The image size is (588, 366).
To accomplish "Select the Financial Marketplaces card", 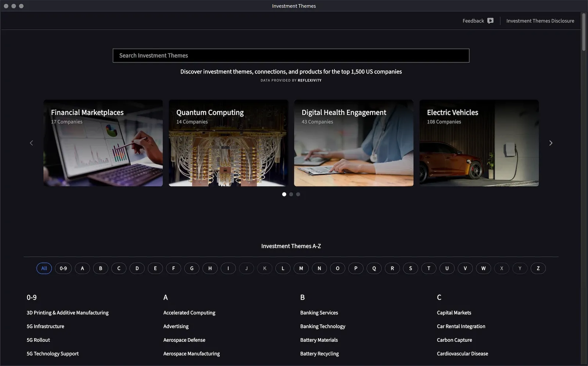I will point(103,143).
